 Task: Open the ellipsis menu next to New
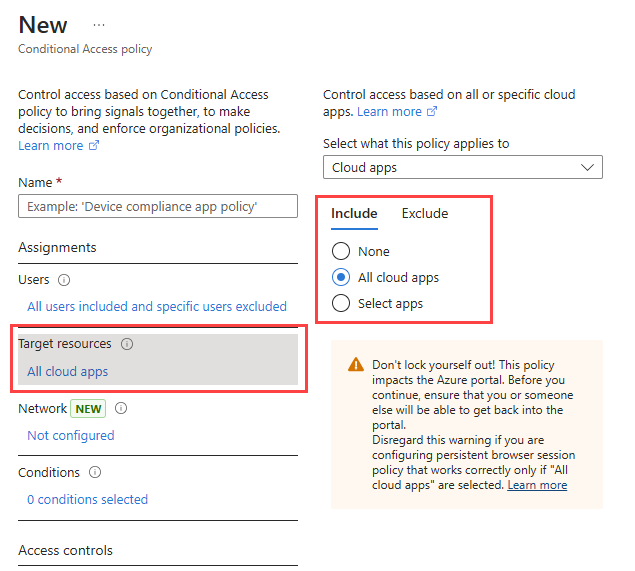coord(99,25)
